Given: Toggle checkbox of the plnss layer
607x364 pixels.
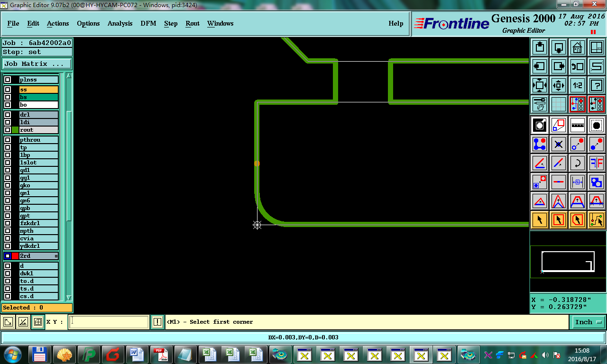Looking at the screenshot, I should click(8, 80).
